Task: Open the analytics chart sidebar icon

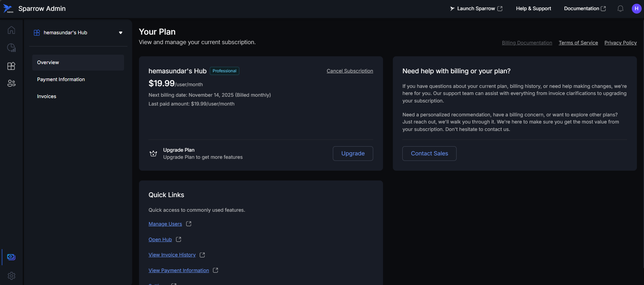Action: click(x=11, y=48)
